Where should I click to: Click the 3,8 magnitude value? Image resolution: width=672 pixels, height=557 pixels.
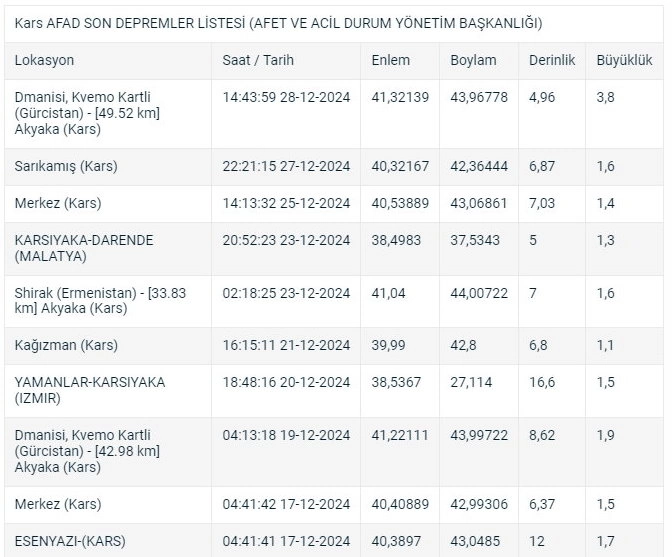(606, 97)
